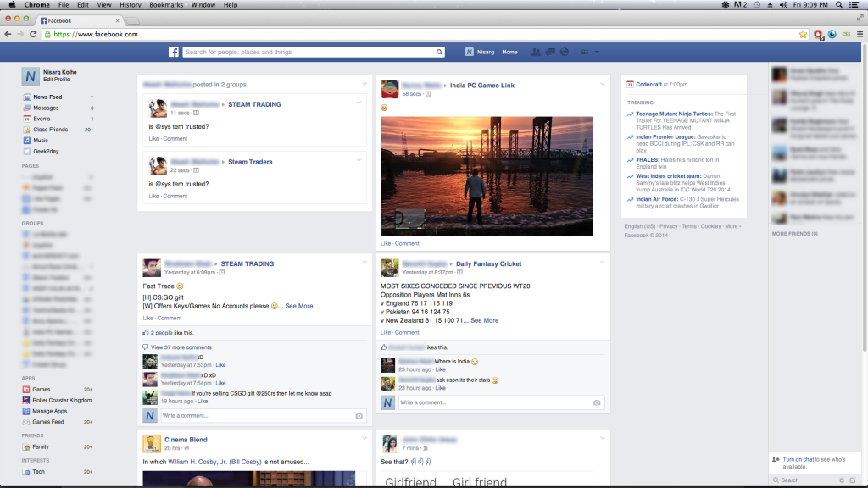Open options chevron on the Daily Fantasy Cricket post
The image size is (868, 488).
(603, 263)
